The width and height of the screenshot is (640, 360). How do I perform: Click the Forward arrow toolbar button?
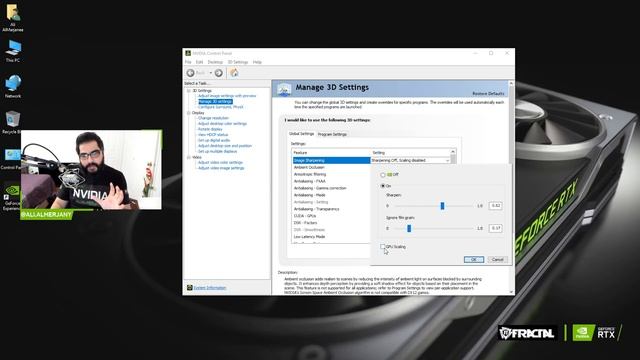(x=219, y=73)
